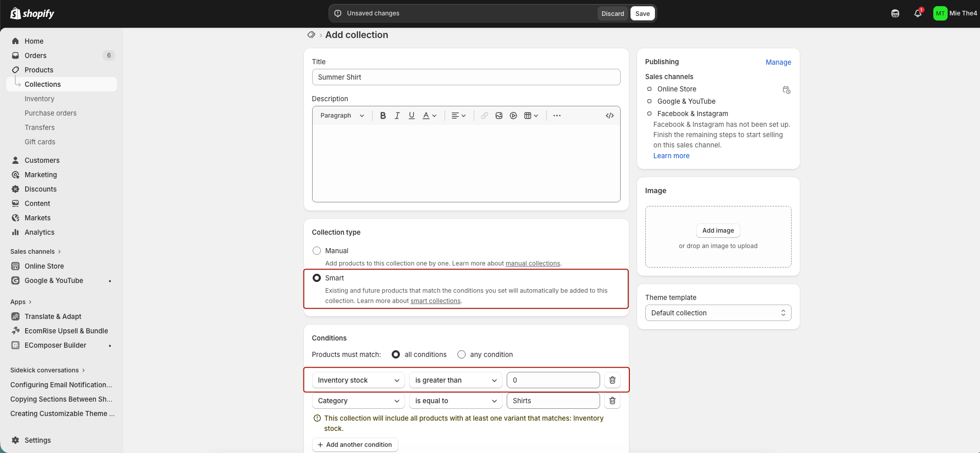Viewport: 980px width, 453px height.
Task: Click the Show HTML code icon
Action: tap(609, 116)
